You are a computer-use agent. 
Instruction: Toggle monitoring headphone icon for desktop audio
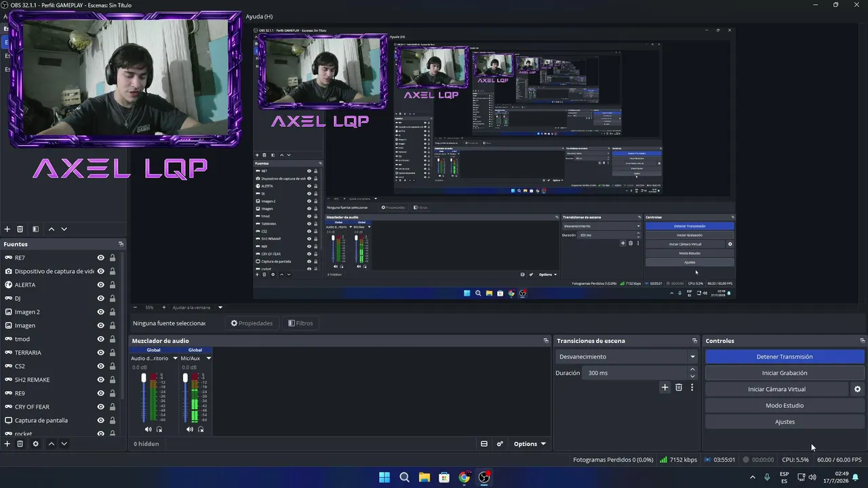(x=159, y=429)
